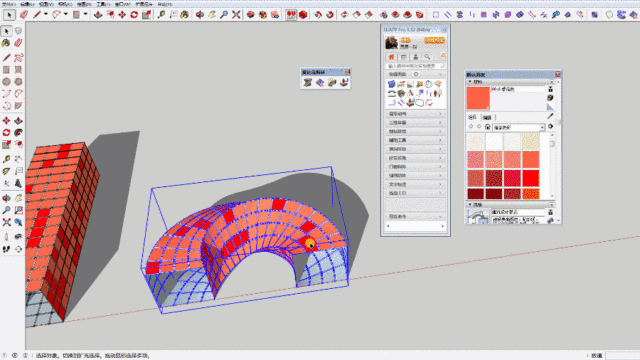Open the 文件 menu
640x360 pixels.
click(x=8, y=4)
